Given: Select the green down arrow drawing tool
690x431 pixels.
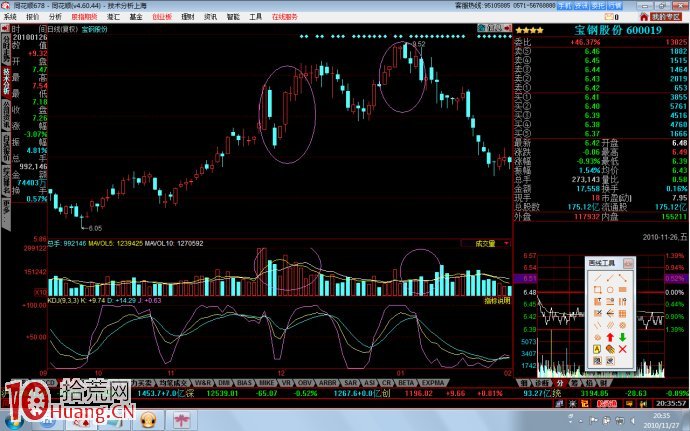Looking at the screenshot, I should (622, 335).
